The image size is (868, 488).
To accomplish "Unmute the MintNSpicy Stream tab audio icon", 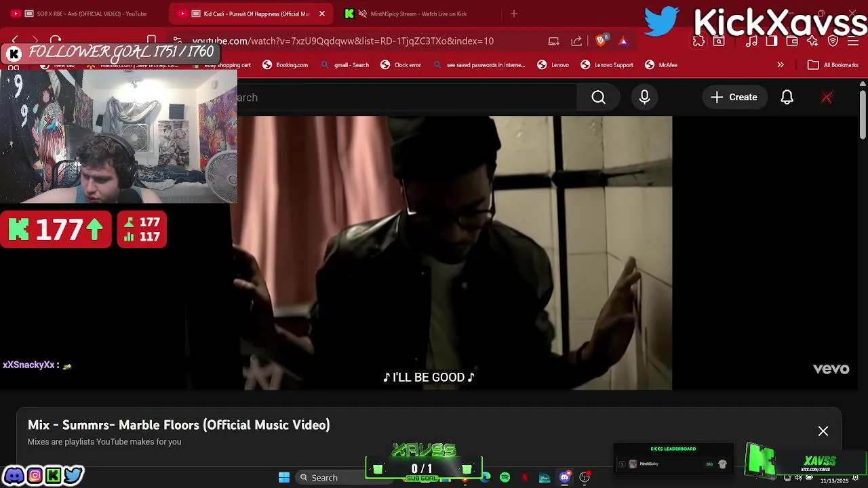I will pyautogui.click(x=363, y=14).
